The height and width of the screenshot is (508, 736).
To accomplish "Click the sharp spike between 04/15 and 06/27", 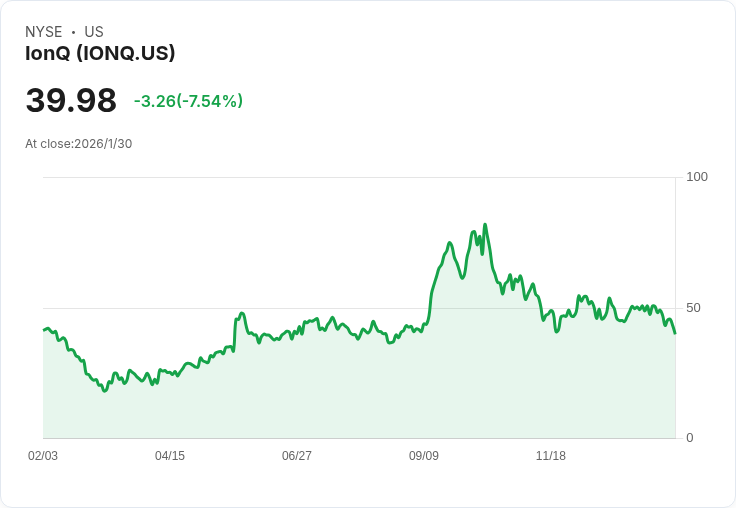I will click(242, 314).
